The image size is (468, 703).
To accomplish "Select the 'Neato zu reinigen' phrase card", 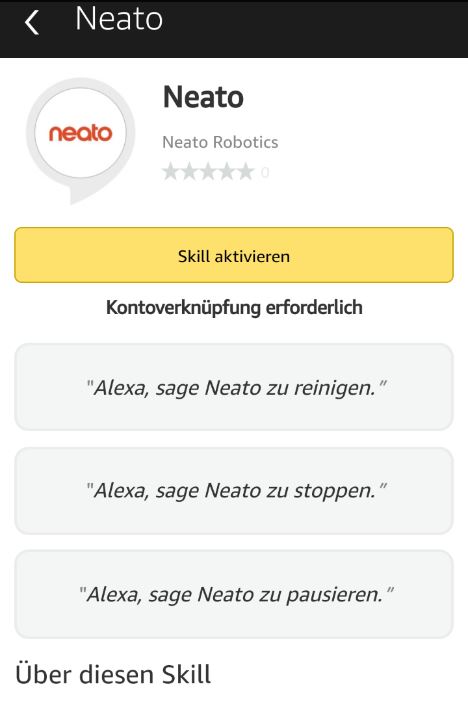I will point(234,387).
